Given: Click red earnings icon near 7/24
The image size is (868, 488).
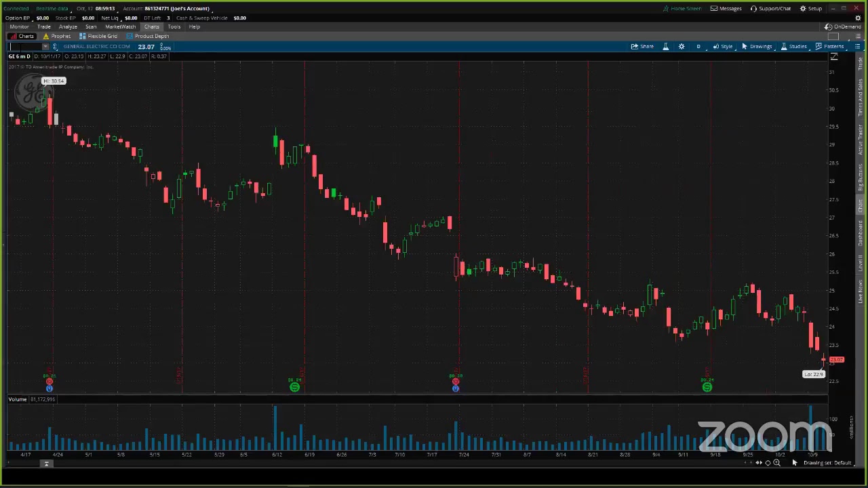Looking at the screenshot, I should pos(456,382).
